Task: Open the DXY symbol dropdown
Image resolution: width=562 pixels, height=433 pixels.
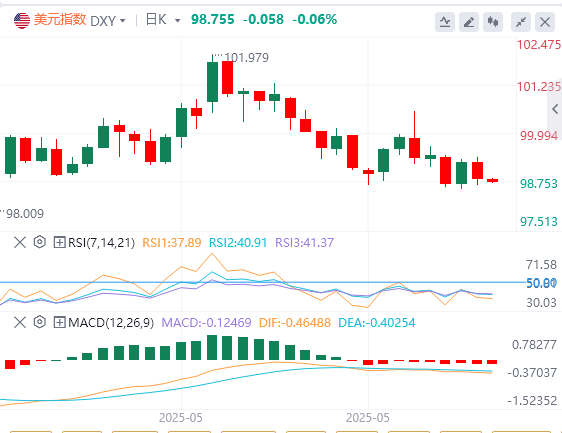Action: [108, 21]
